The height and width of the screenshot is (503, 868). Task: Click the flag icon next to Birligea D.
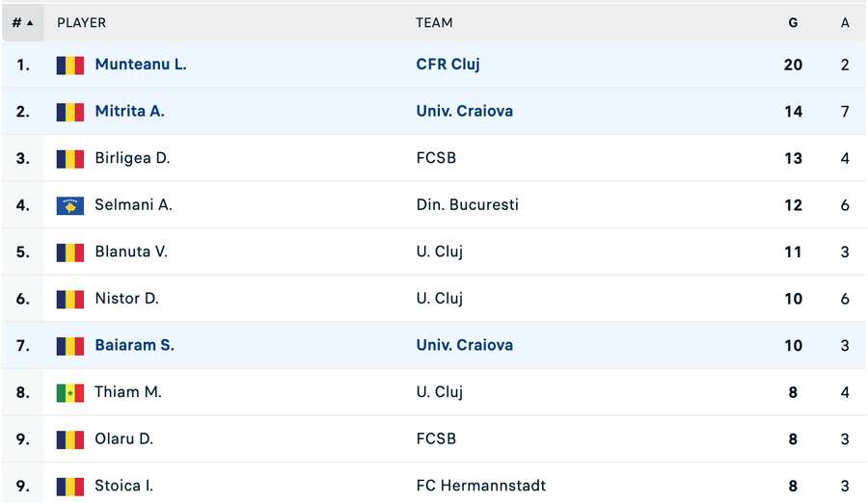70,159
